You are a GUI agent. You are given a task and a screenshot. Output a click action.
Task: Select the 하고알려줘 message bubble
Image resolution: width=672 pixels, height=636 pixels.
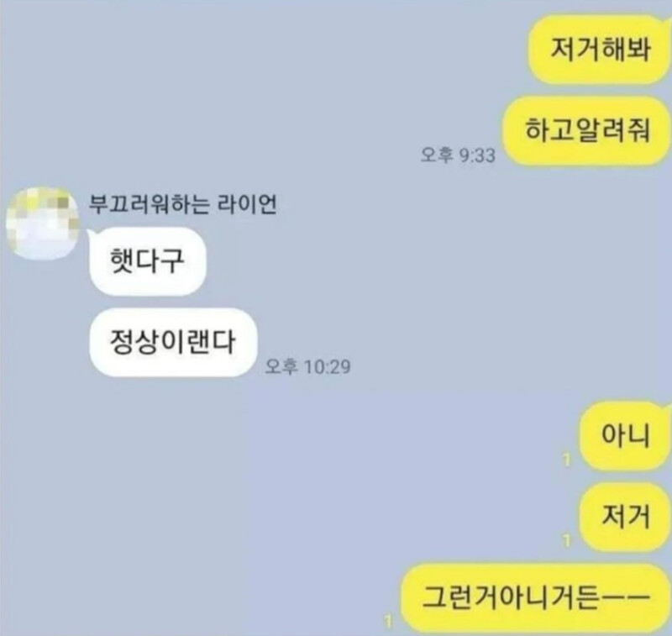(x=587, y=131)
